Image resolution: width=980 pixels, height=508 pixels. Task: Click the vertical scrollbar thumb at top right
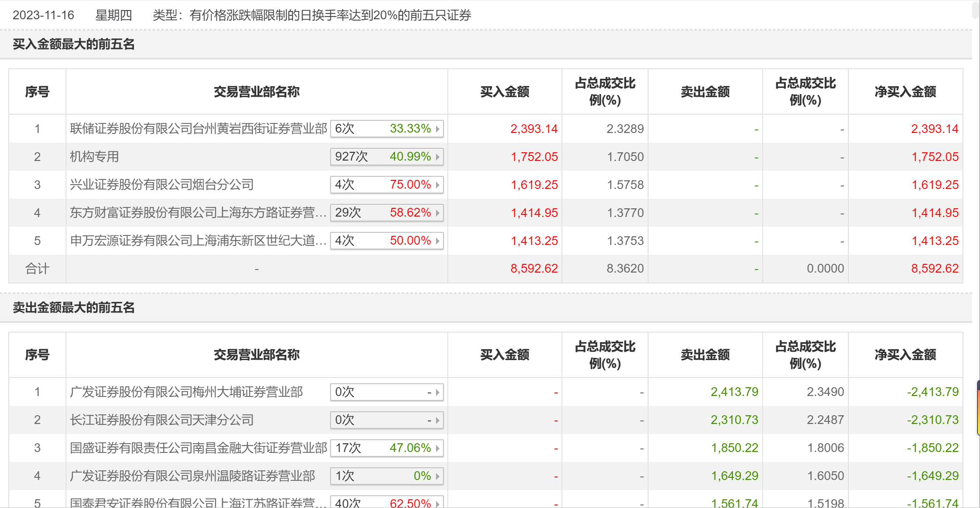click(976, 10)
